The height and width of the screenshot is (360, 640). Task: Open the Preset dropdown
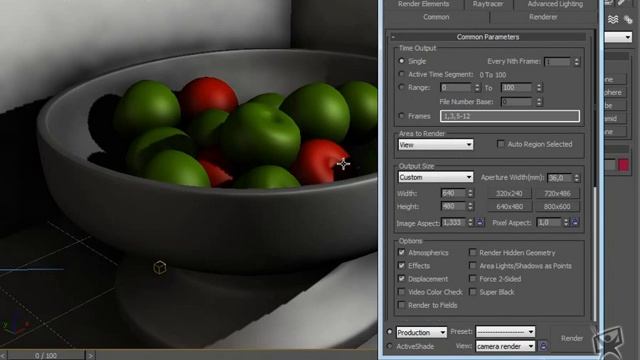click(505, 332)
